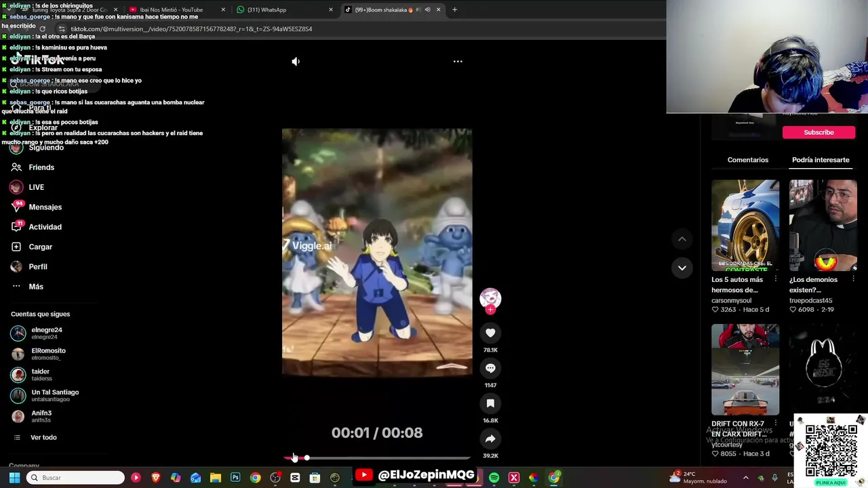Like the video with the heart icon

(x=490, y=333)
